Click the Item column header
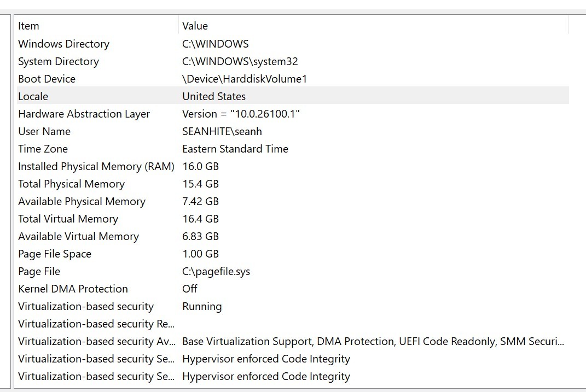586x392 pixels. click(x=28, y=26)
